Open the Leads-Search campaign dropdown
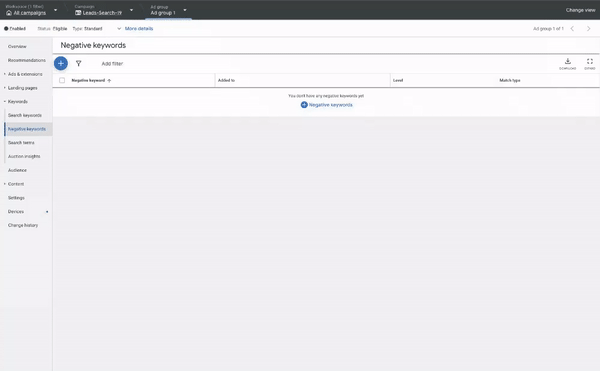Image resolution: width=600 pixels, height=371 pixels. (131, 10)
